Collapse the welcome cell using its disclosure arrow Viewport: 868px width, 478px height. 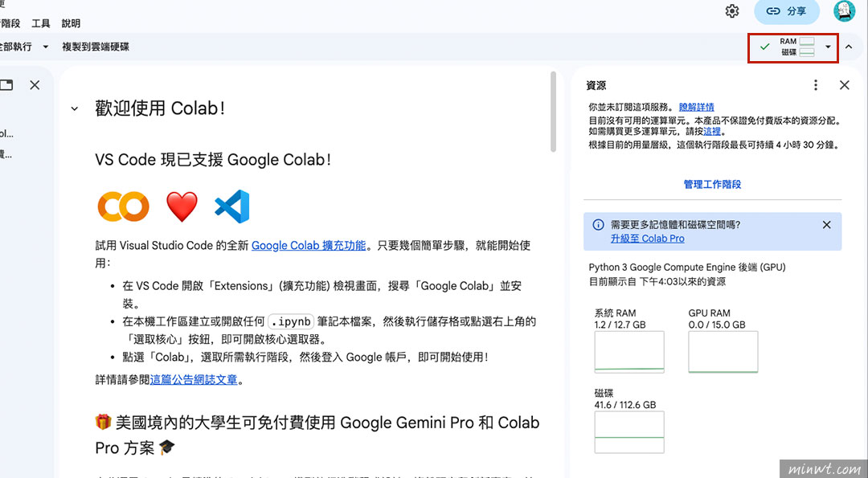coord(74,108)
